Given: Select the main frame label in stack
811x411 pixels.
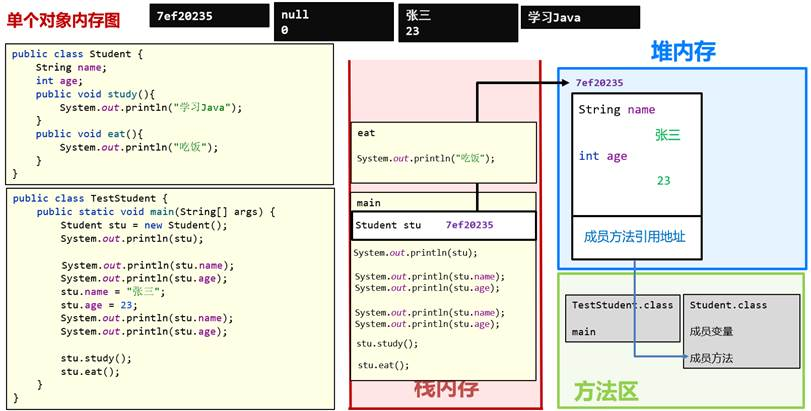Looking at the screenshot, I should pyautogui.click(x=368, y=203).
